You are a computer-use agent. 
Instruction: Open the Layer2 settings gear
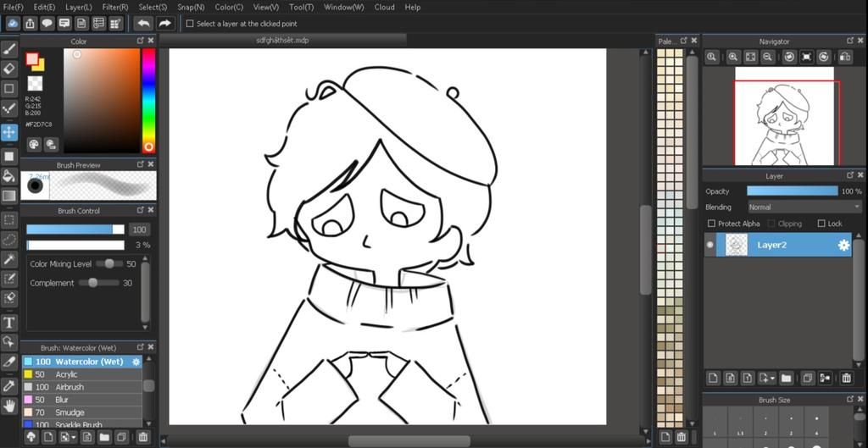(x=843, y=245)
